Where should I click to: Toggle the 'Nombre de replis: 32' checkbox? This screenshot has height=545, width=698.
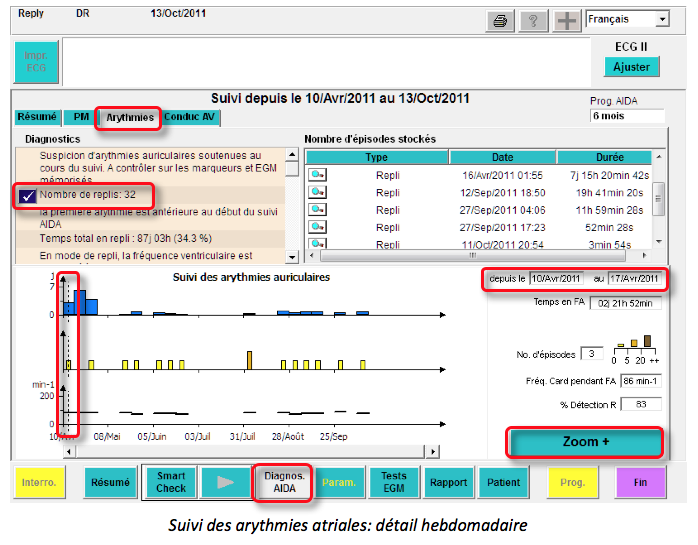pos(28,196)
